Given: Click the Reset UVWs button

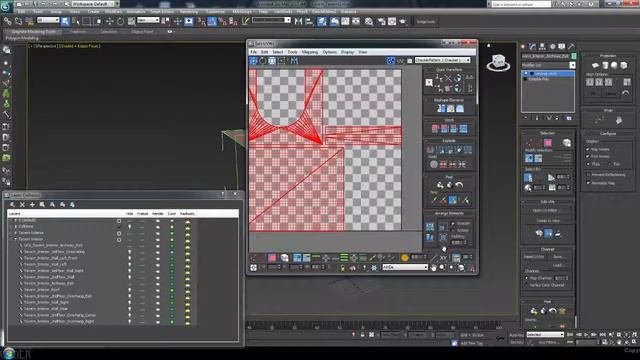Looking at the screenshot, I should pos(534,257).
